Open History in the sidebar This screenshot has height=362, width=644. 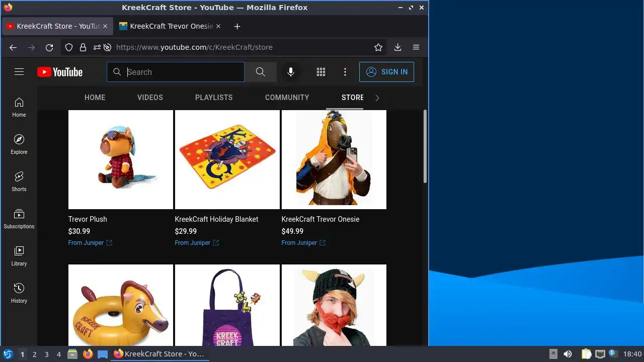19,294
